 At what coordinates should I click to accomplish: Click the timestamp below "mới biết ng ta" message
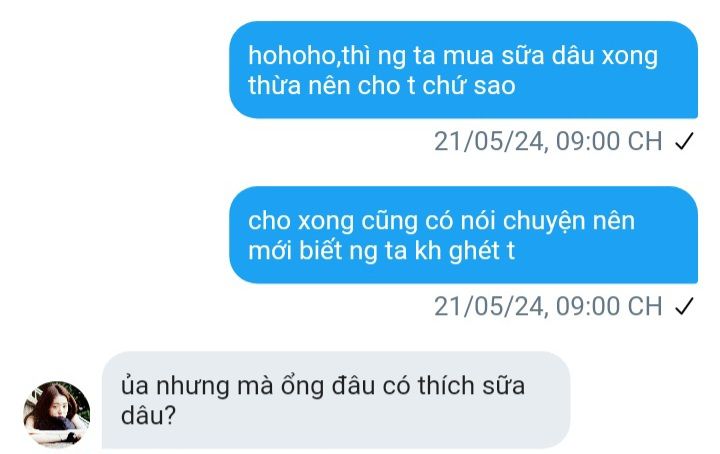(x=548, y=307)
